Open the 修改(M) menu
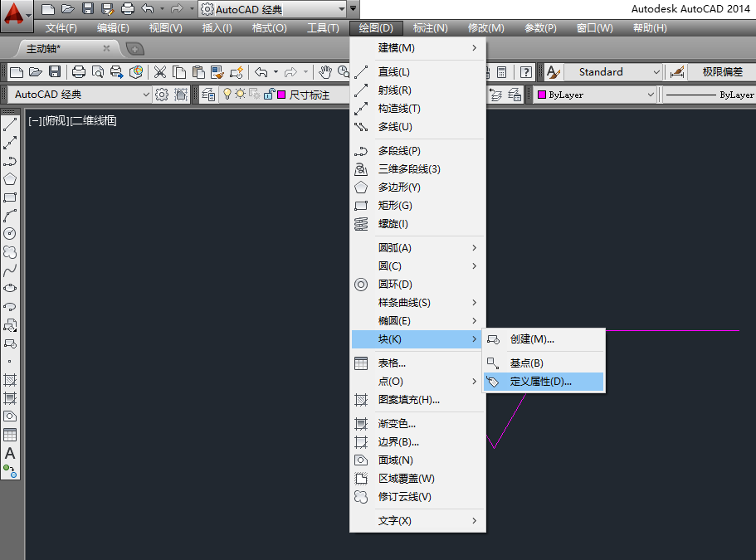The image size is (756, 560). point(486,28)
